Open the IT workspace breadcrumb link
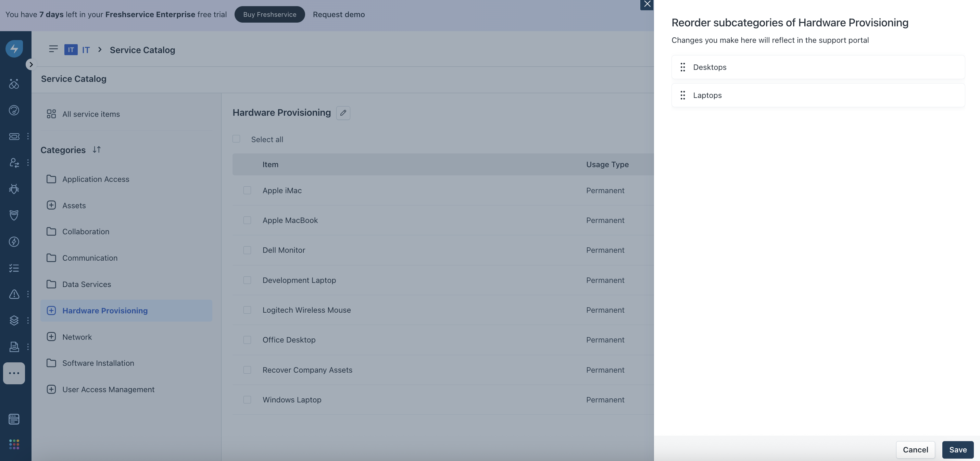 coord(86,50)
